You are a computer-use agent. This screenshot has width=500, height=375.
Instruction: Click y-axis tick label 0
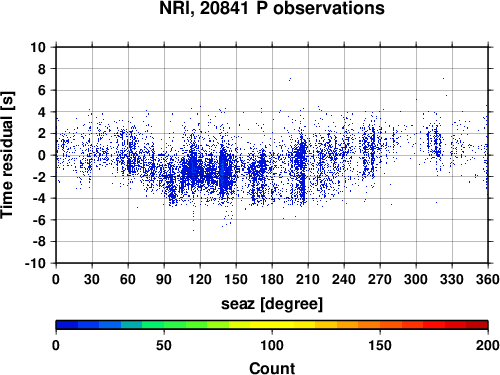click(x=42, y=155)
